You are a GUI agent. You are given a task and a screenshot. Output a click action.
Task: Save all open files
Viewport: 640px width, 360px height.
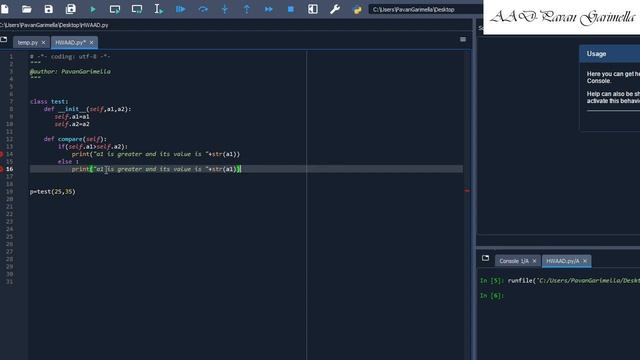[71, 9]
